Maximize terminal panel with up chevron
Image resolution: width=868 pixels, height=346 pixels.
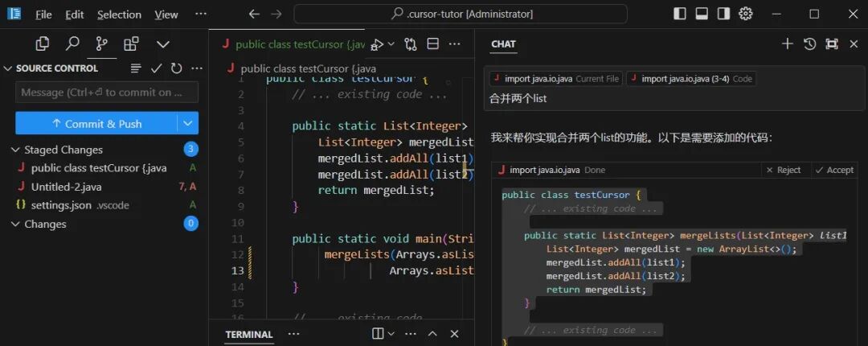[432, 334]
